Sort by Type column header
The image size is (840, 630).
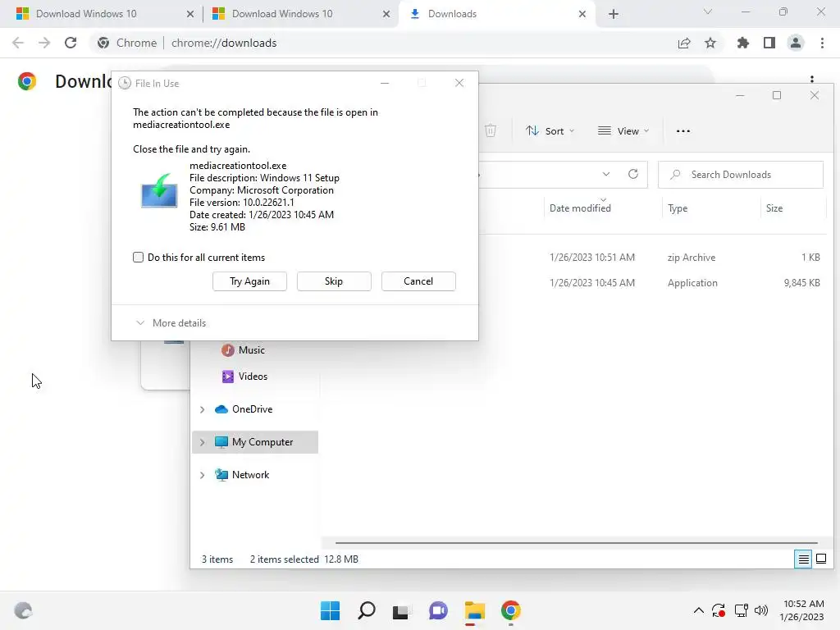(678, 208)
